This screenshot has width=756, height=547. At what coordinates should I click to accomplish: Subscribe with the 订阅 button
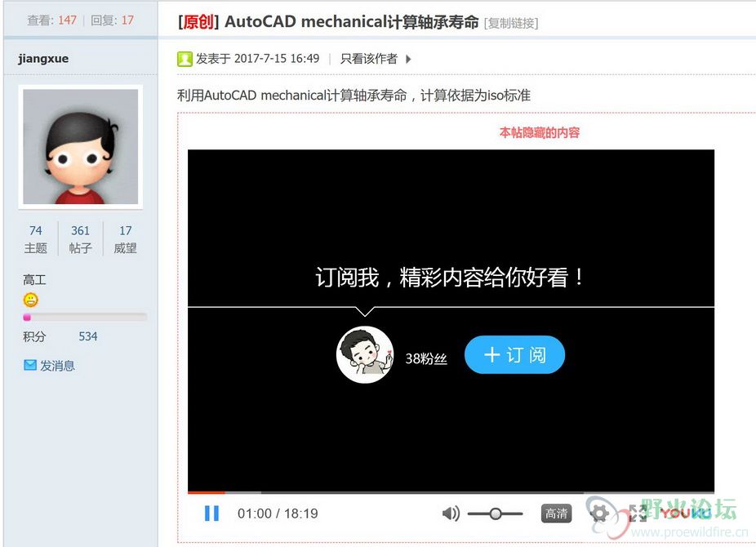(x=514, y=354)
